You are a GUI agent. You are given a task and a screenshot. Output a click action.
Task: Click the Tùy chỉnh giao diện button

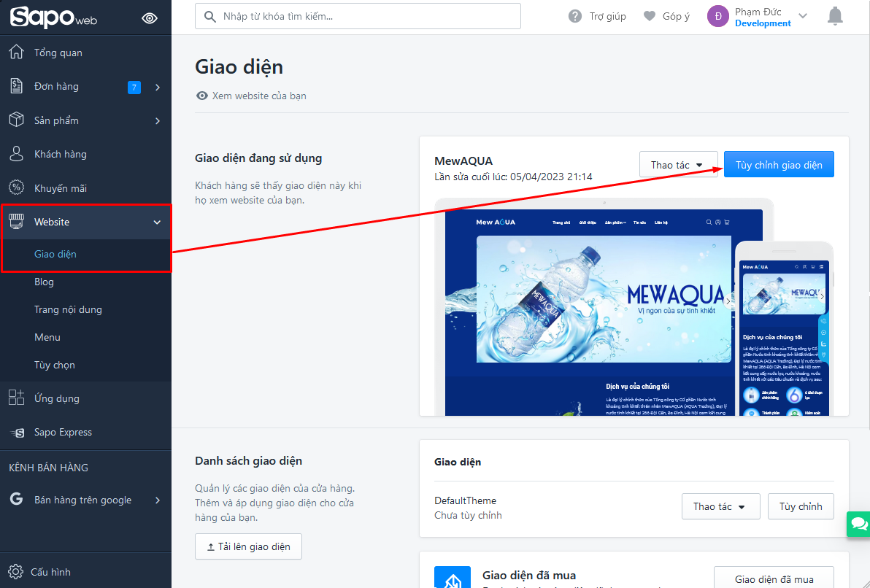[779, 164]
